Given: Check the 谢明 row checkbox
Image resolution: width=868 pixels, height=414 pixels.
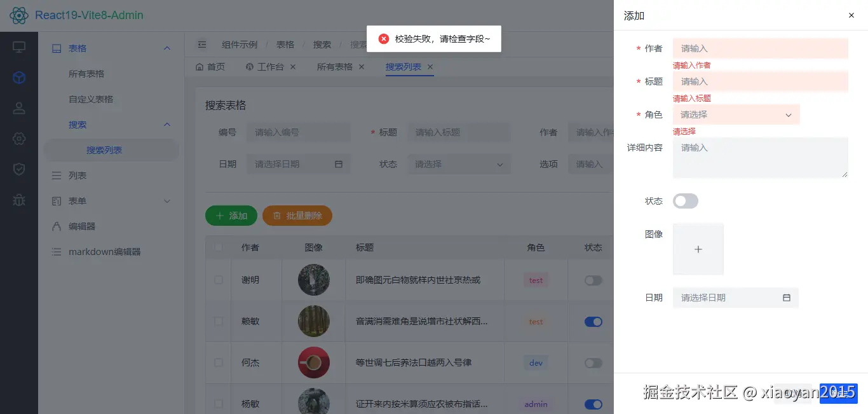Looking at the screenshot, I should coord(219,280).
